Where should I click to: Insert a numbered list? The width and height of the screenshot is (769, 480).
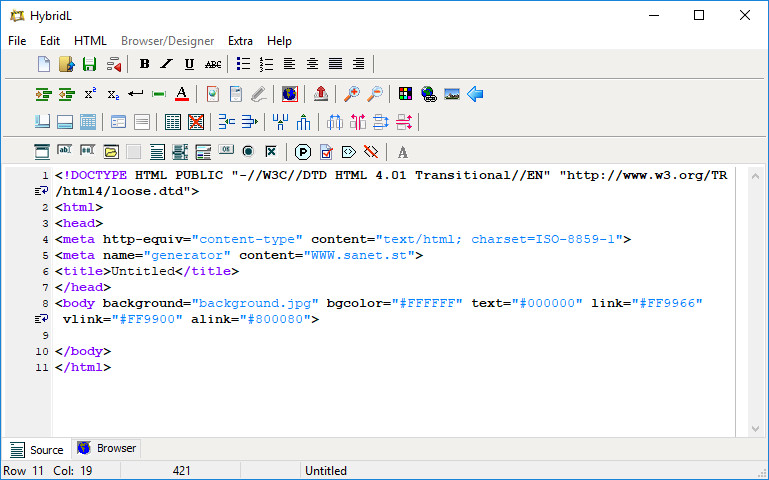click(x=266, y=64)
